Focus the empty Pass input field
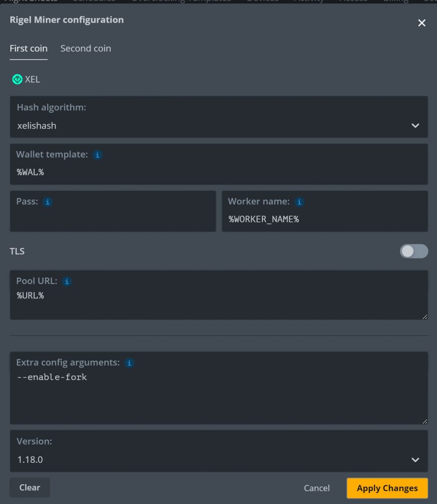 click(x=113, y=211)
